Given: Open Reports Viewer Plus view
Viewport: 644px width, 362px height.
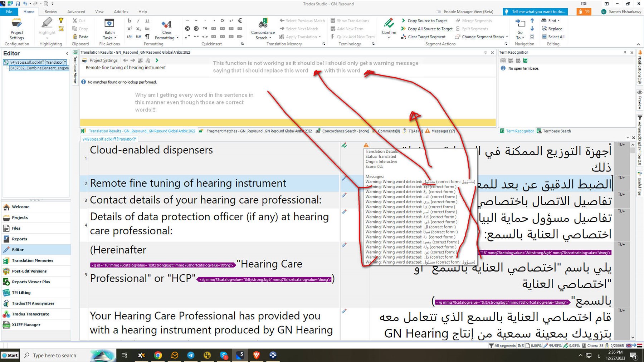Looking at the screenshot, I should pos(36,282).
